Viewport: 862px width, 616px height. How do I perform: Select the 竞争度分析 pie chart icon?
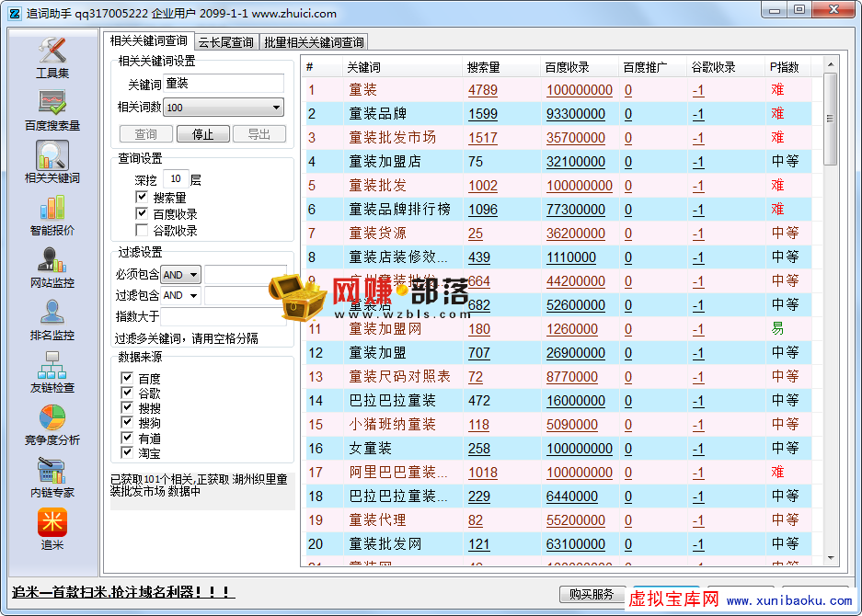pyautogui.click(x=52, y=428)
